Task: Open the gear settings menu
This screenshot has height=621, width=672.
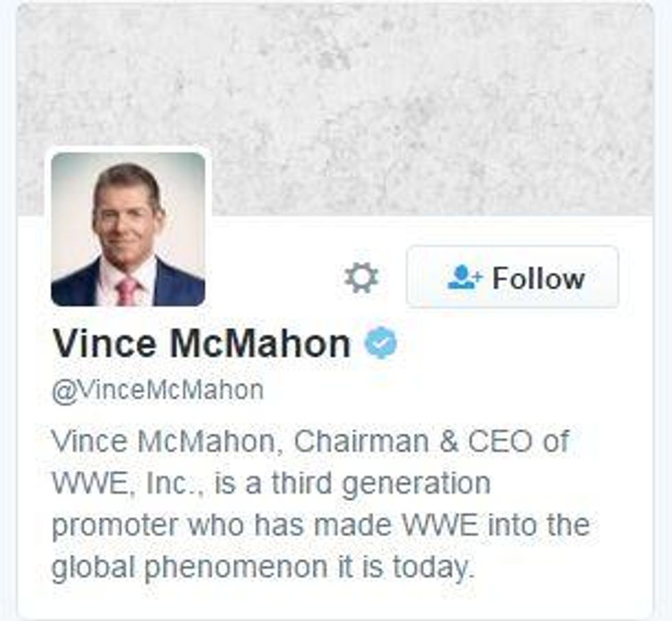Action: click(361, 278)
